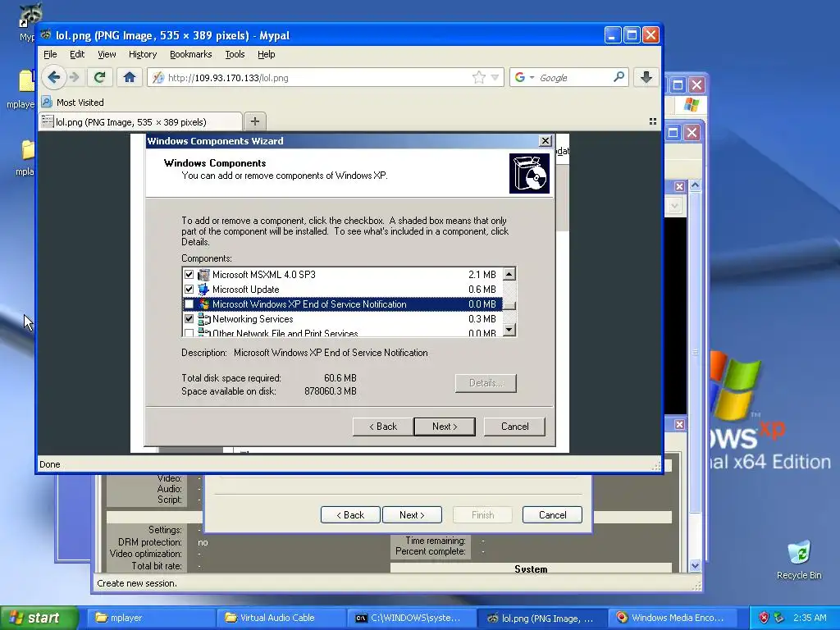The image size is (840, 630).
Task: Go to the Home page icon
Action: coord(129,78)
